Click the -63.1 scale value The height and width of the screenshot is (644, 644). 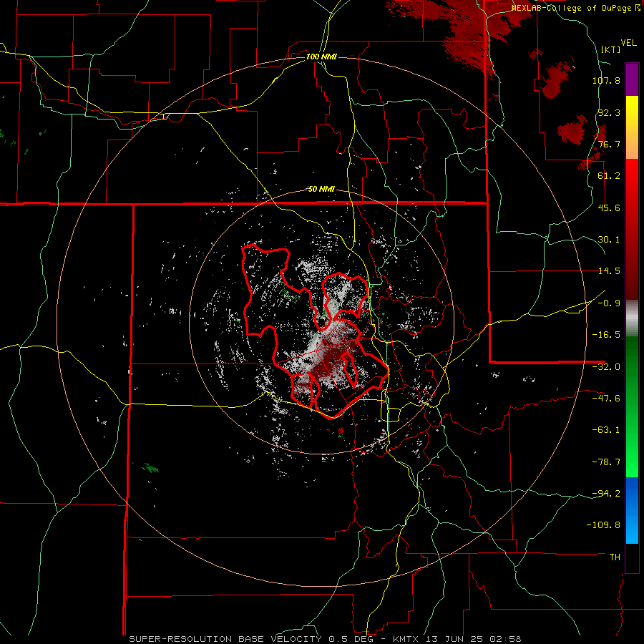pos(606,430)
